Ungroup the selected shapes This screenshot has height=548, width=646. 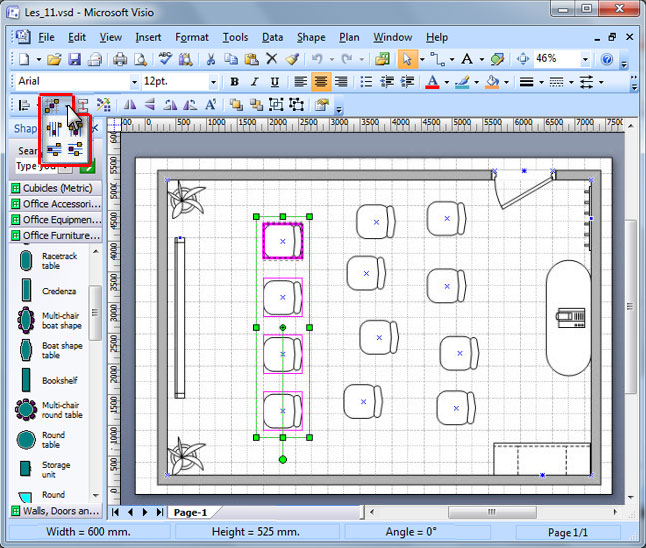pos(297,105)
